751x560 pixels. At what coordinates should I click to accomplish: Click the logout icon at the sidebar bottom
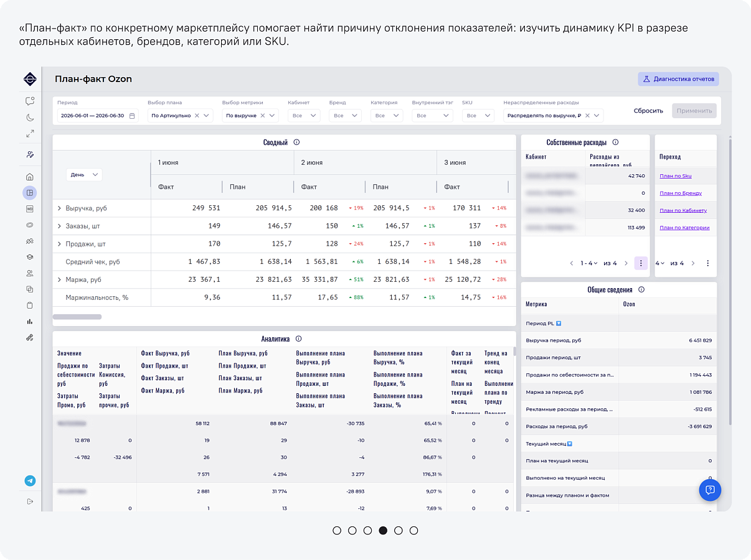(x=30, y=502)
